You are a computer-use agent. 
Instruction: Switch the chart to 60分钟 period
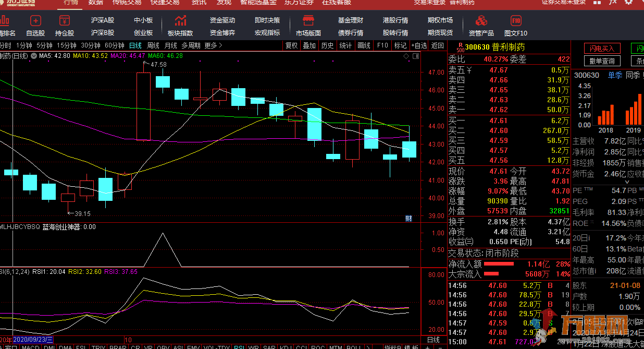tap(115, 45)
